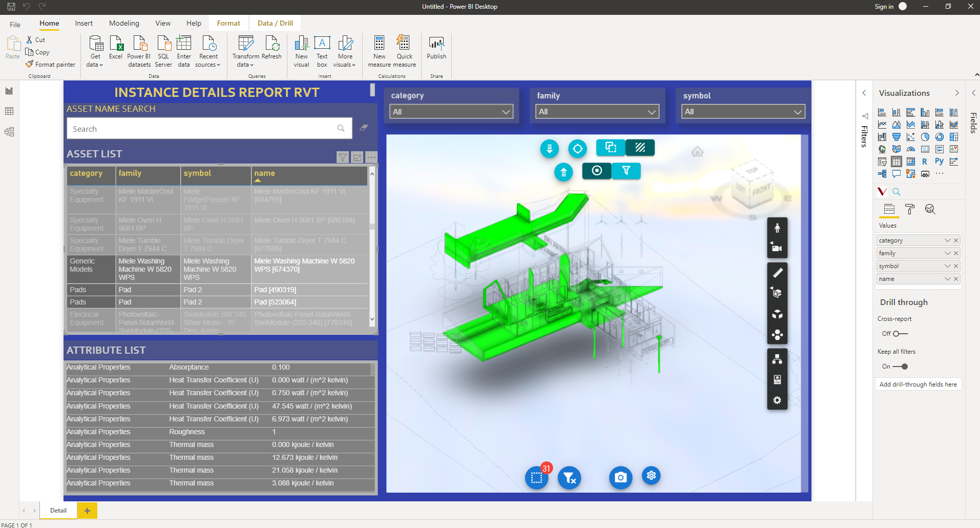Switch to the Modeling ribbon tab
Viewport: 980px width, 528px height.
[x=123, y=23]
